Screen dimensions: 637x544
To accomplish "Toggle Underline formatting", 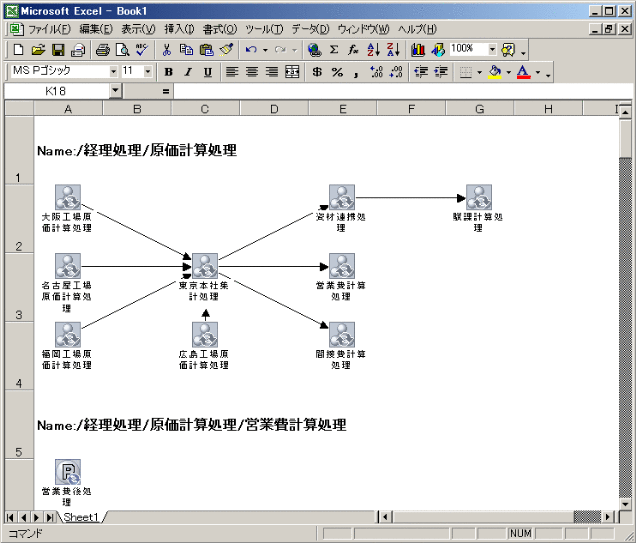I will click(207, 72).
